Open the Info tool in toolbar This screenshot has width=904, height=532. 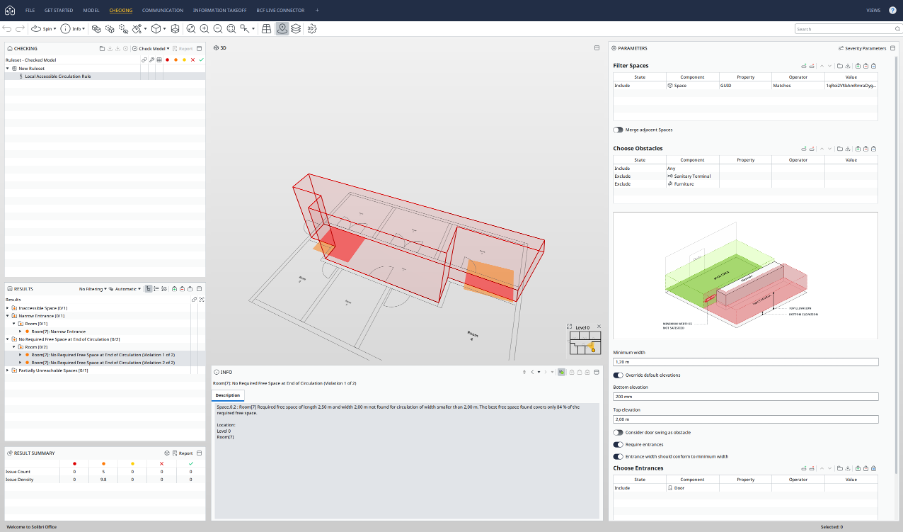point(72,29)
